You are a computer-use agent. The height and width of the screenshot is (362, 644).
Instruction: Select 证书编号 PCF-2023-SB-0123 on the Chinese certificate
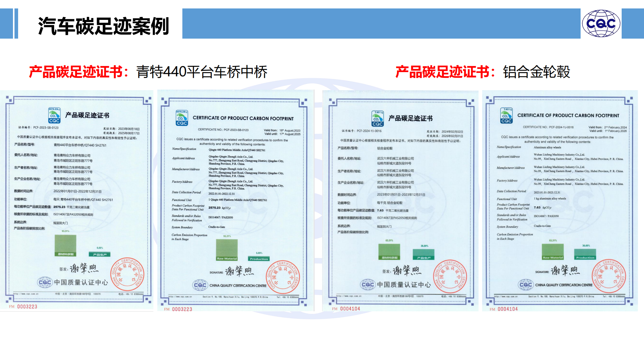coord(38,128)
